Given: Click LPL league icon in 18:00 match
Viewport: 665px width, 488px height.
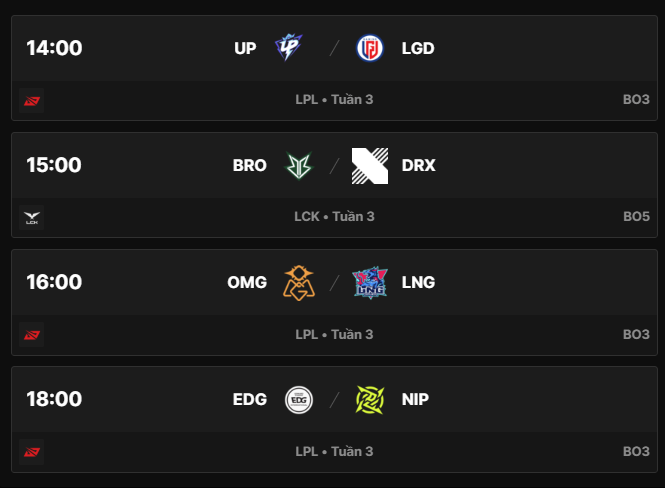Looking at the screenshot, I should tap(31, 451).
